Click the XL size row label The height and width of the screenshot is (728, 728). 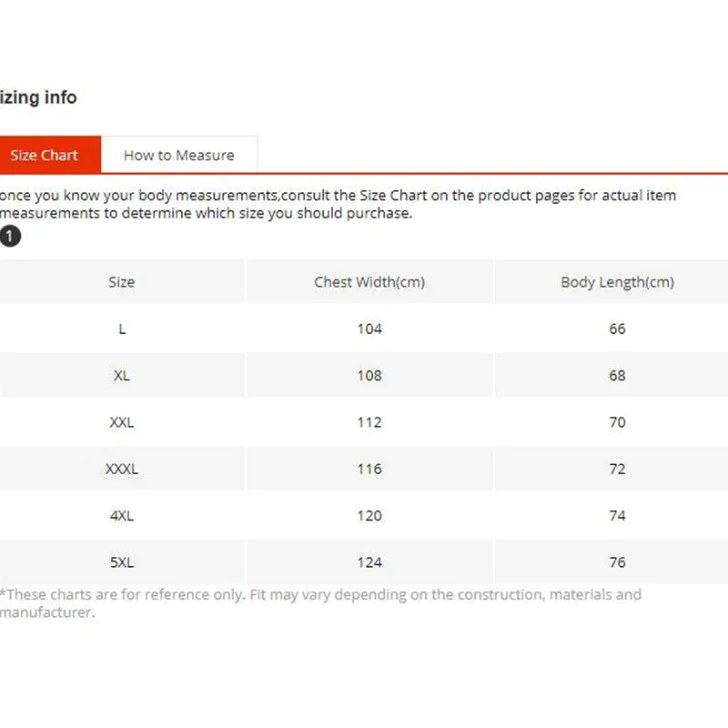(122, 375)
